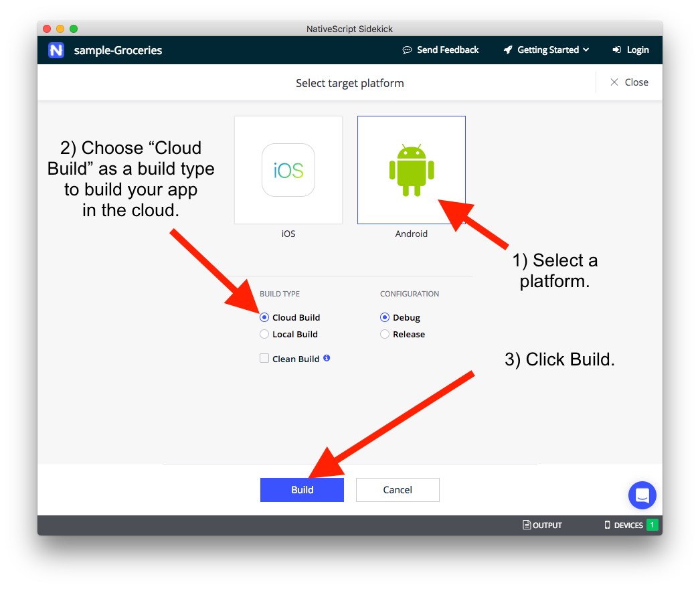Choose Cloud Build radio option
Viewport: 700px width, 589px height.
click(x=264, y=317)
